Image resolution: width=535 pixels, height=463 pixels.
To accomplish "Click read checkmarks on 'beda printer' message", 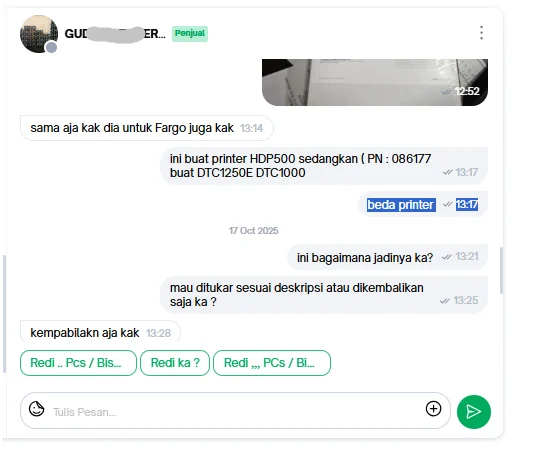I will [447, 204].
